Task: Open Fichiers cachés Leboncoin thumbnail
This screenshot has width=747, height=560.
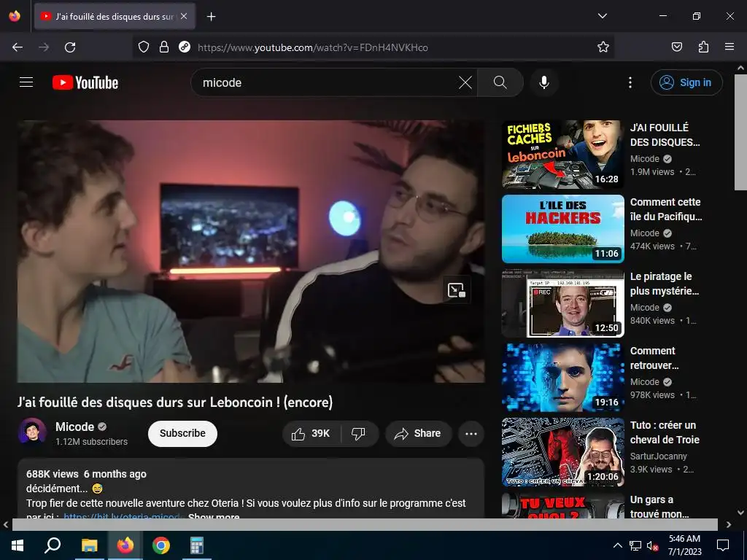Action: 562,155
